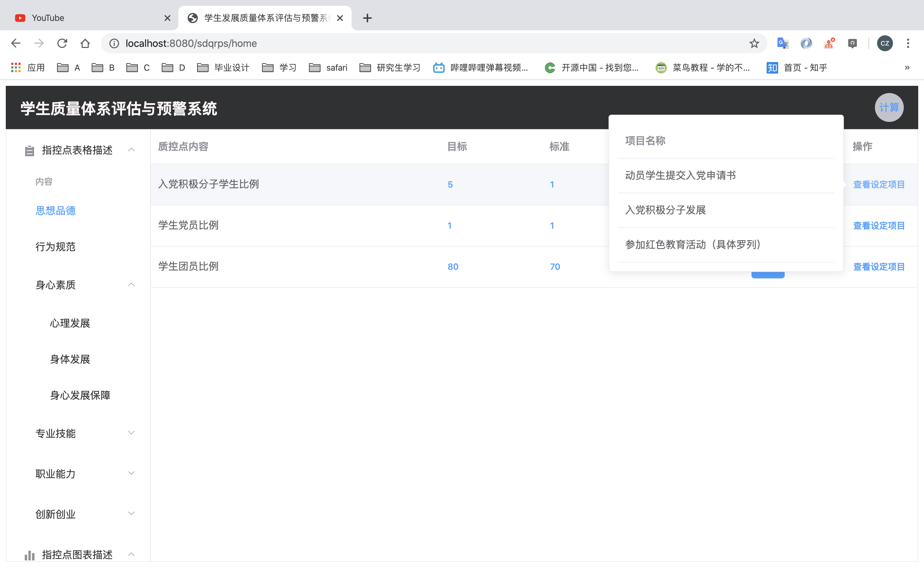Click the home page icon
Viewport: 924px width, 577px height.
pyautogui.click(x=85, y=44)
